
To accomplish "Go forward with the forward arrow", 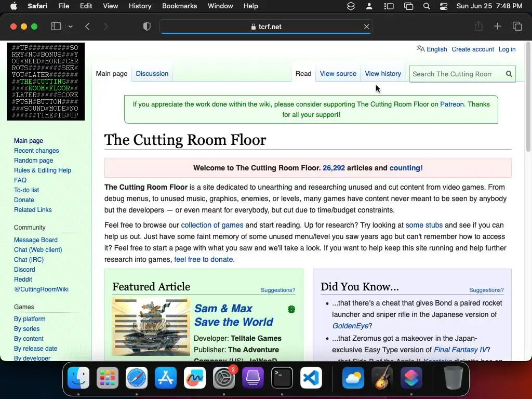I will pos(105,26).
